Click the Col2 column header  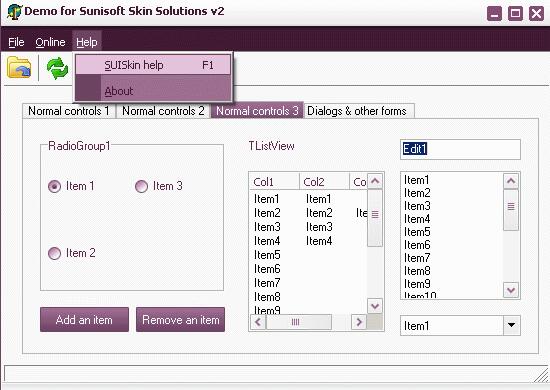coord(324,182)
